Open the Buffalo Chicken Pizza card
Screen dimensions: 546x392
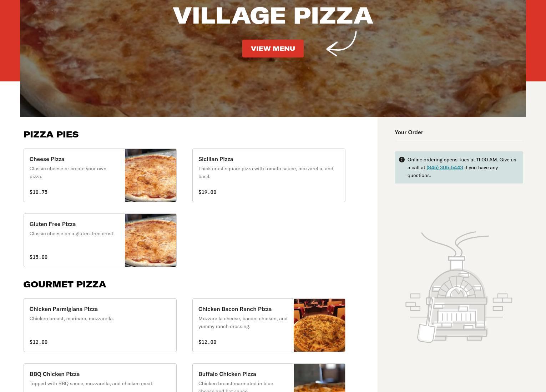269,378
